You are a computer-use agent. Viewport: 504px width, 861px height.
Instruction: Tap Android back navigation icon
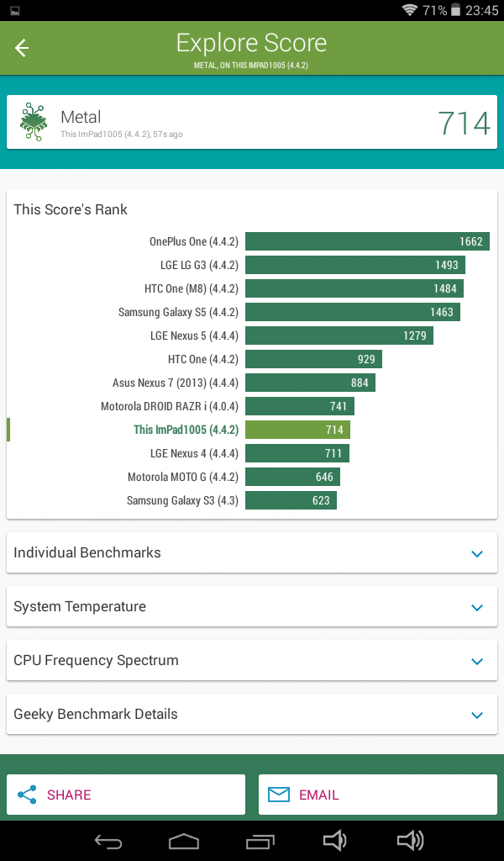108,841
